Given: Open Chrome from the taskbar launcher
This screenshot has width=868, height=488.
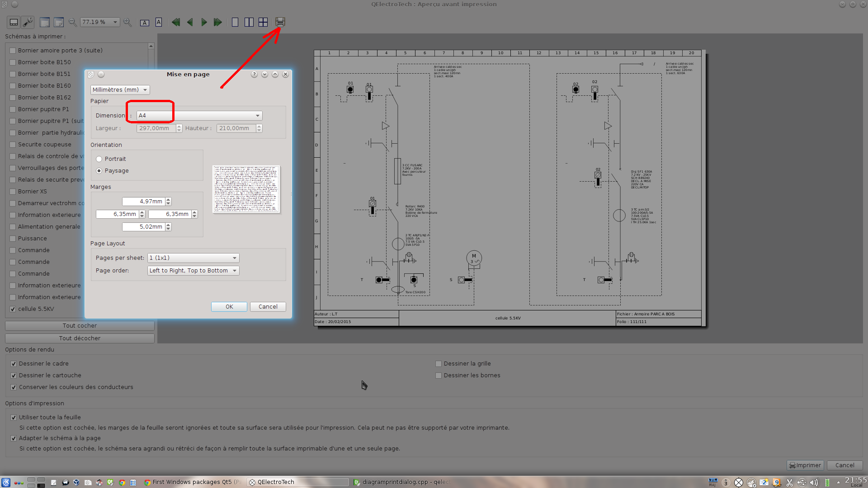Looking at the screenshot, I should point(122,483).
